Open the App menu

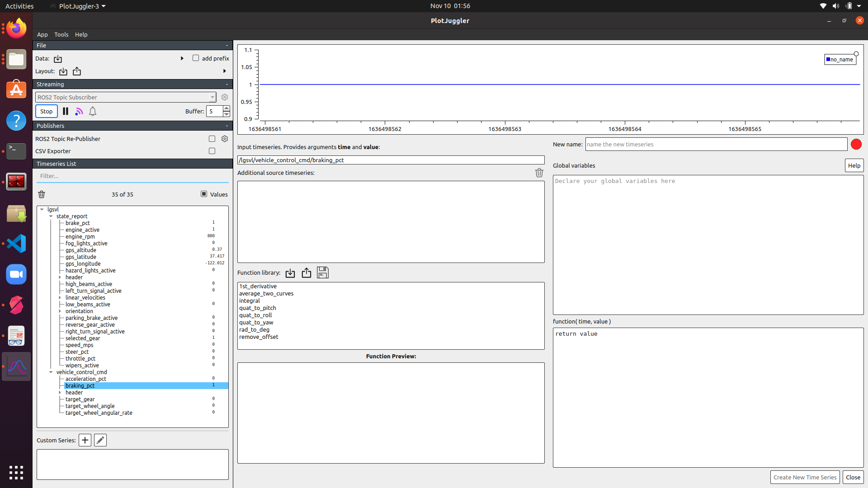click(42, 34)
